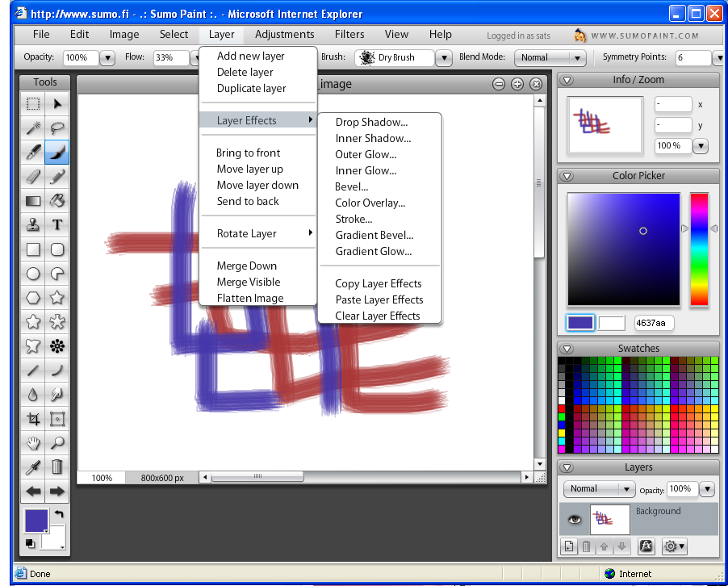Hide the Background layer
The image size is (728, 586).
(575, 519)
